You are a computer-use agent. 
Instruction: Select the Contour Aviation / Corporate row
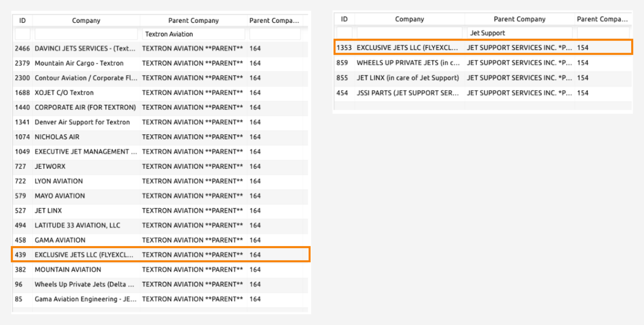pos(160,78)
